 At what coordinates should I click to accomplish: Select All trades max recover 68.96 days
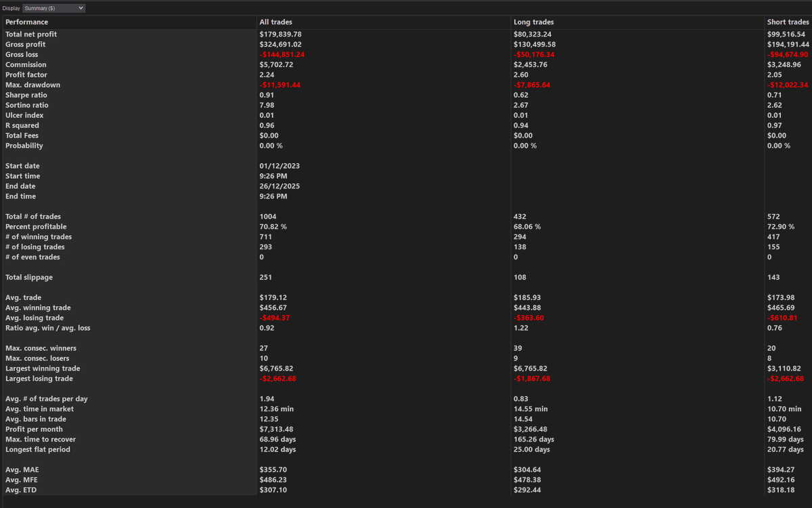278,440
